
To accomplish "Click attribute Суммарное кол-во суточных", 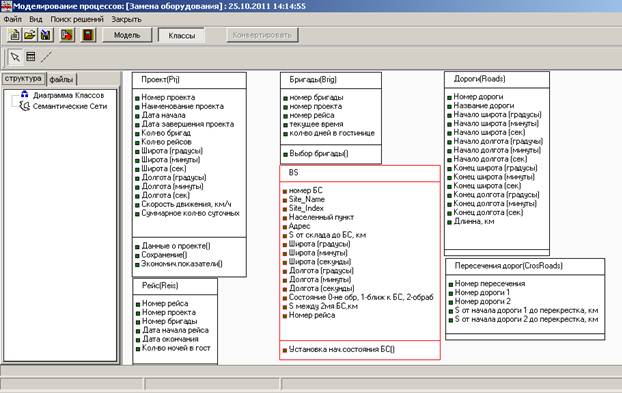I will 190,213.
